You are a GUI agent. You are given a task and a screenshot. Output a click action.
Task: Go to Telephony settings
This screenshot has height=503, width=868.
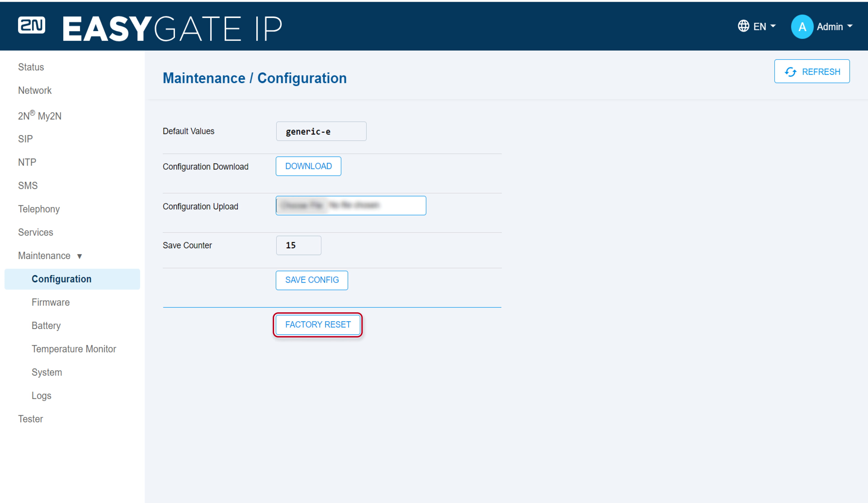click(39, 209)
